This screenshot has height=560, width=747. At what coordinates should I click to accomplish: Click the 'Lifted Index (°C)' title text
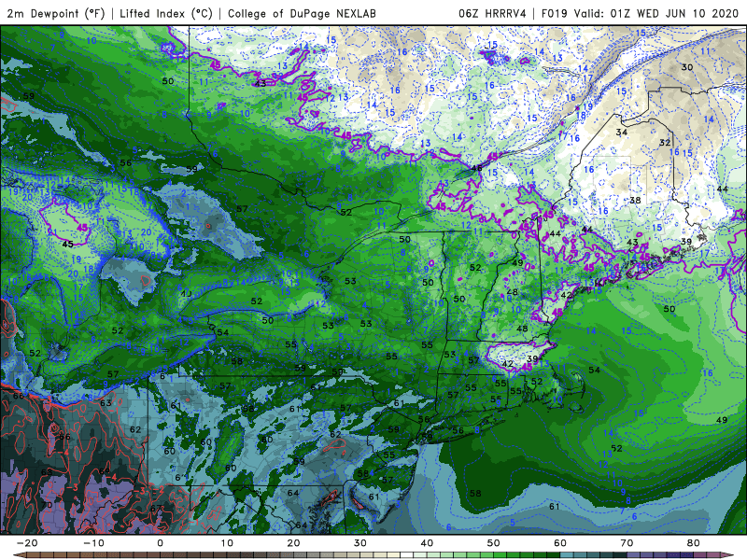click(166, 13)
